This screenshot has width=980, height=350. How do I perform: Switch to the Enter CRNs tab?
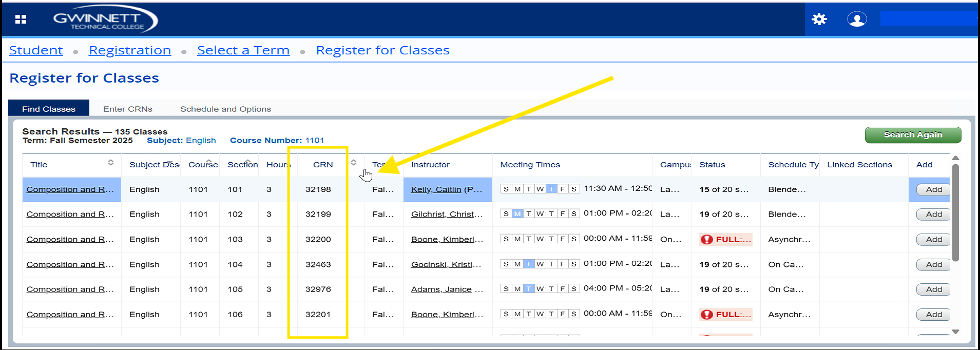[128, 109]
